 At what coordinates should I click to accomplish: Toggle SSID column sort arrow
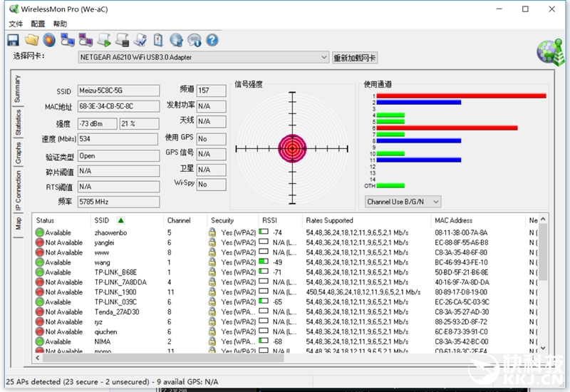(x=120, y=220)
